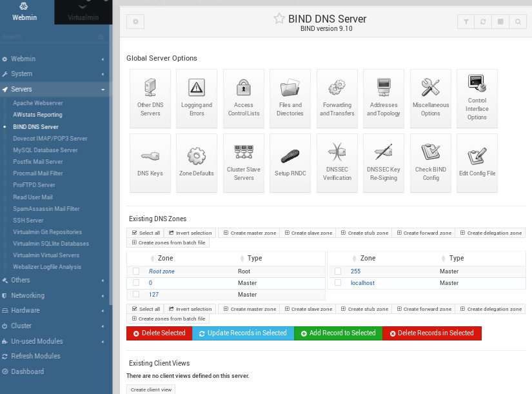Expand the Networking sidebar category

[55, 295]
